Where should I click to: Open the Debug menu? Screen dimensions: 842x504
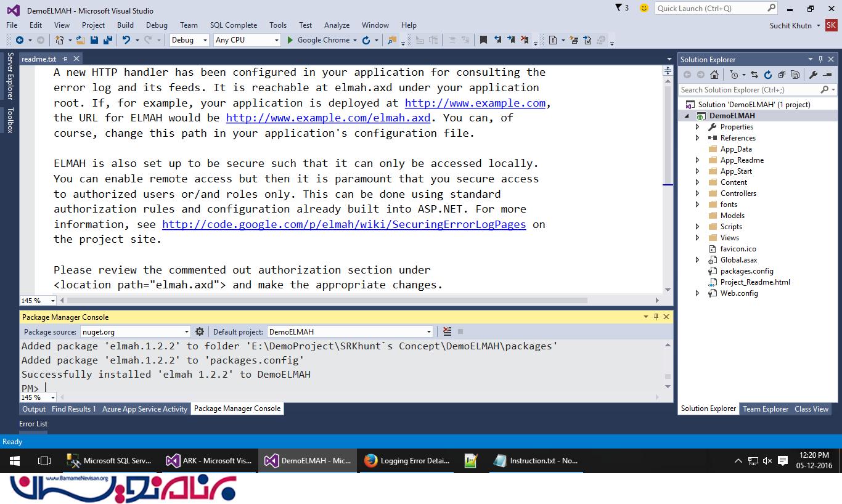[157, 25]
